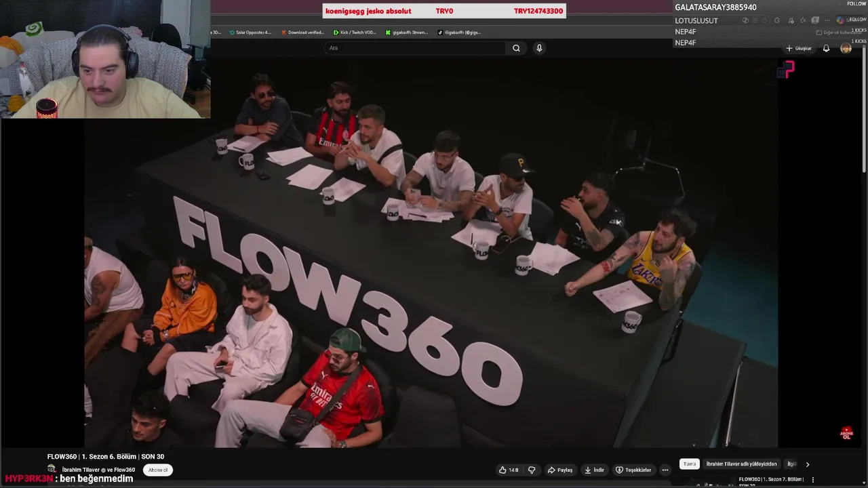Open FLOW360 1. Sezon 7. Bölüm suggested video
Image resolution: width=868 pixels, height=488 pixels.
771,481
